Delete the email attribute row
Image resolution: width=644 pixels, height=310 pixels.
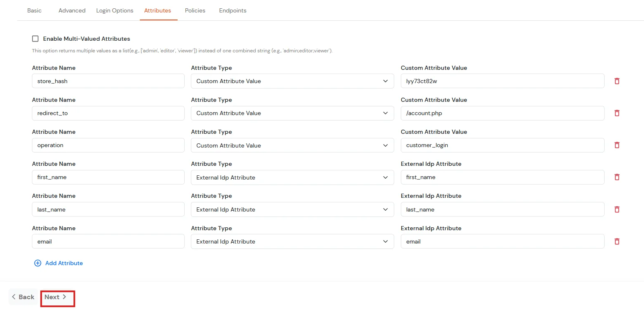click(x=617, y=241)
